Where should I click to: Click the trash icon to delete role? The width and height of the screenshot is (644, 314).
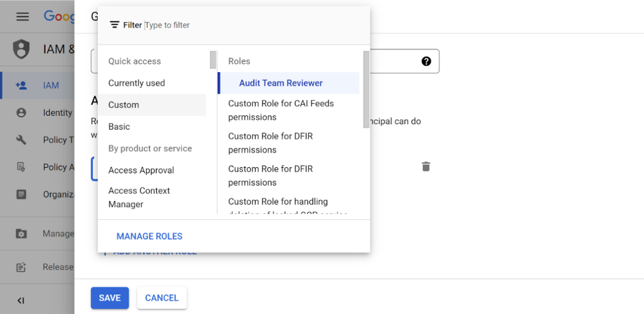(426, 167)
